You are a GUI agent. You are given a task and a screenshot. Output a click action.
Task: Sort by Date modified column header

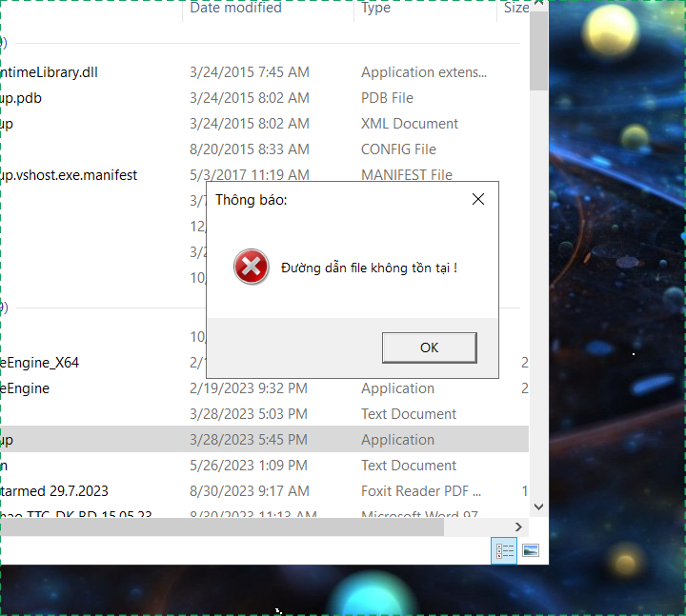(x=236, y=8)
